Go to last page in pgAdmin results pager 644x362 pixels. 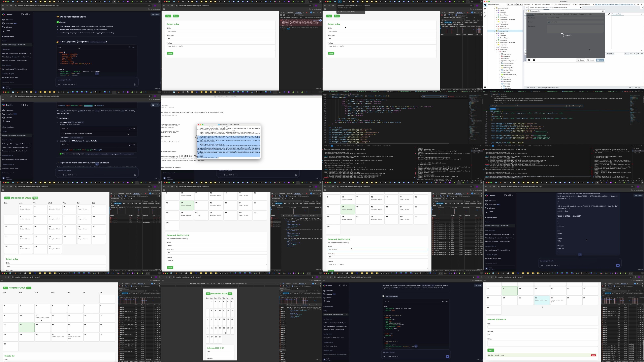point(642,53)
